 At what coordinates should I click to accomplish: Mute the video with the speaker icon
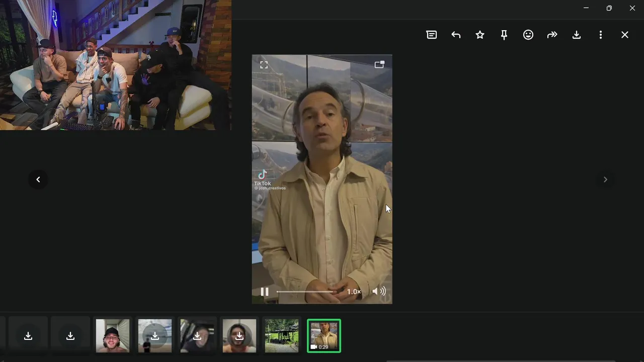[379, 292]
